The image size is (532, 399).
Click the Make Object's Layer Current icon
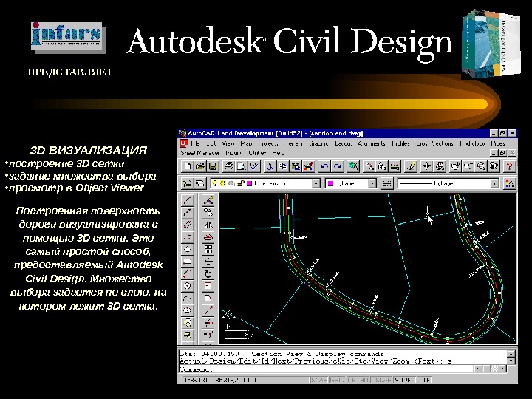coord(187,183)
